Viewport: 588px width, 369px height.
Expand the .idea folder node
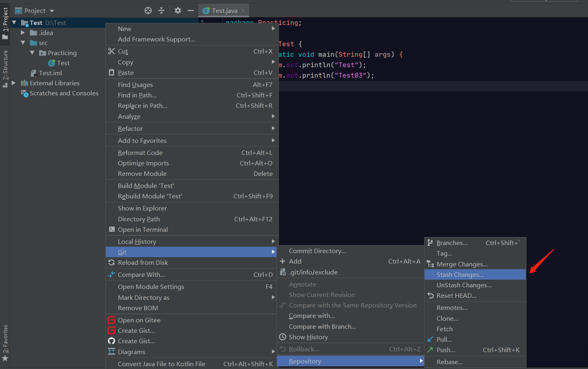pos(23,33)
